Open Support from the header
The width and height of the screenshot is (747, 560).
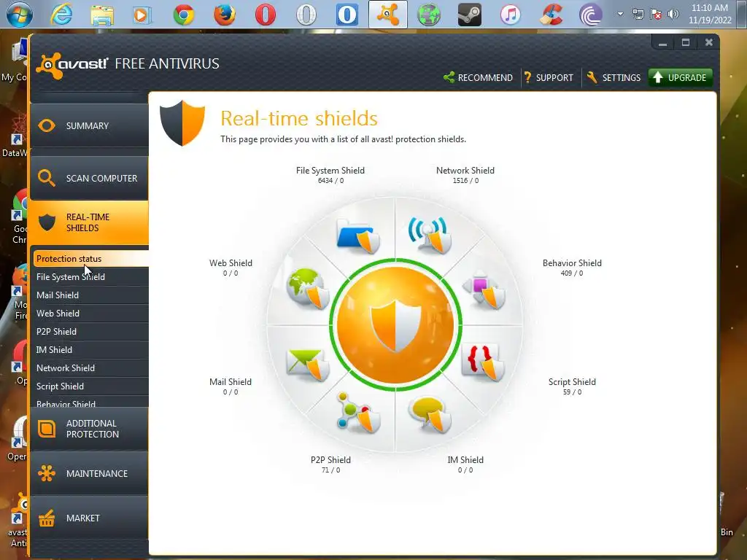pos(549,77)
